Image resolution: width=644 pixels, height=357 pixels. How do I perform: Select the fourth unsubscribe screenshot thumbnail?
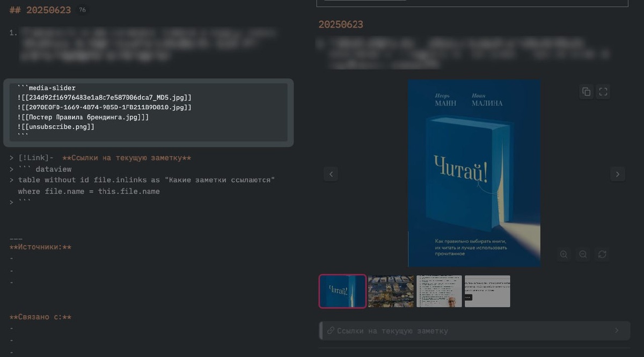coord(487,291)
